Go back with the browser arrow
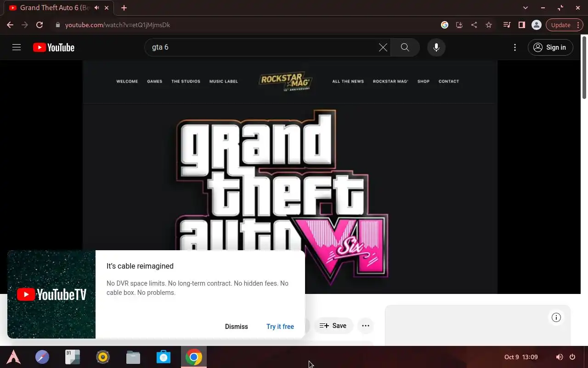Image resolution: width=588 pixels, height=368 pixels. [10, 25]
